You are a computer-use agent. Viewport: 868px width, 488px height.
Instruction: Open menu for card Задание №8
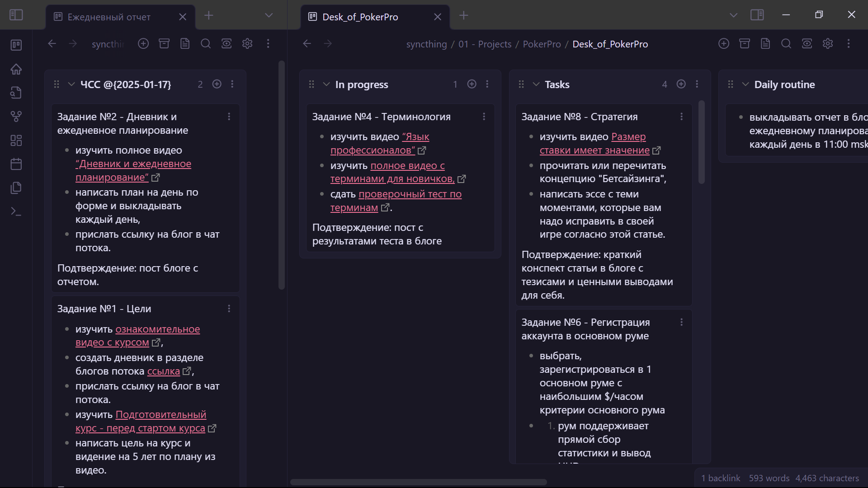(x=681, y=117)
